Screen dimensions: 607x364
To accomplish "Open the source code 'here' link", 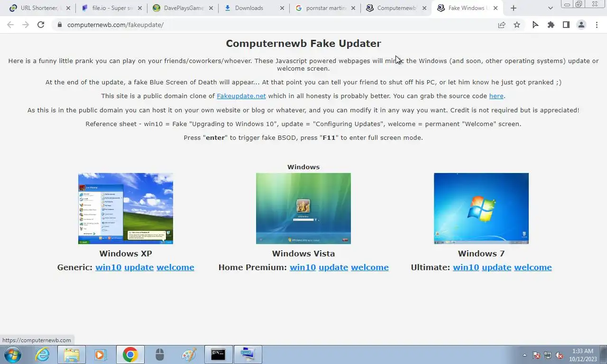I will (x=496, y=96).
